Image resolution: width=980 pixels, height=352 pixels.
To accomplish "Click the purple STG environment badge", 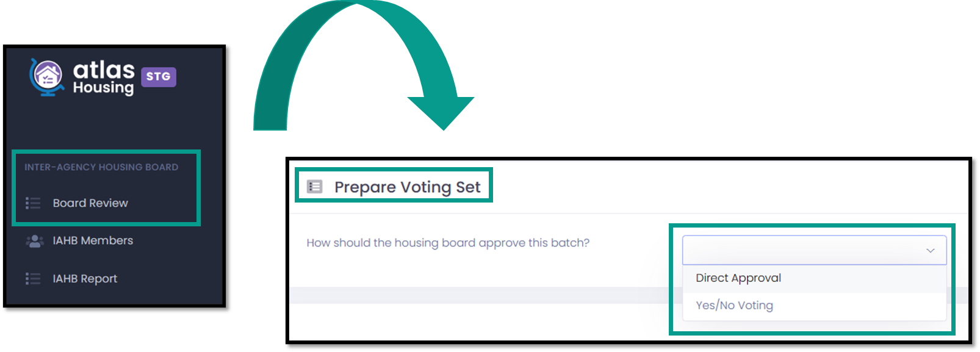I will (159, 77).
